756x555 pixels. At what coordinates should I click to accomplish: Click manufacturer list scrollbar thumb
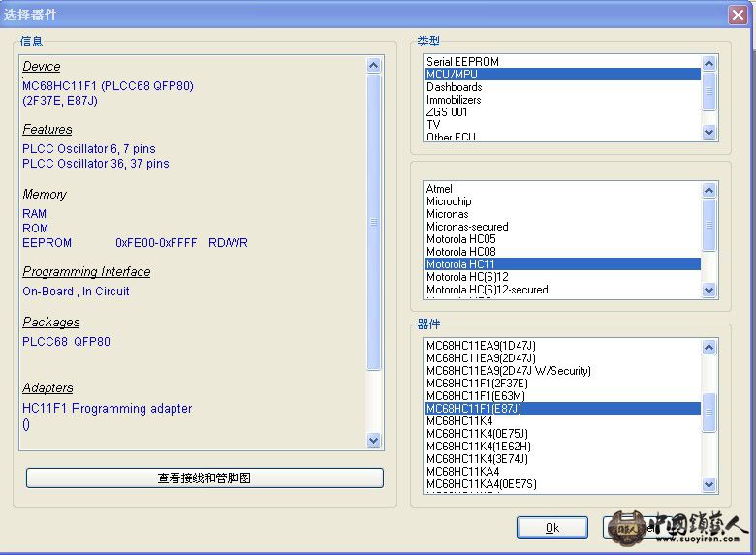point(709,225)
